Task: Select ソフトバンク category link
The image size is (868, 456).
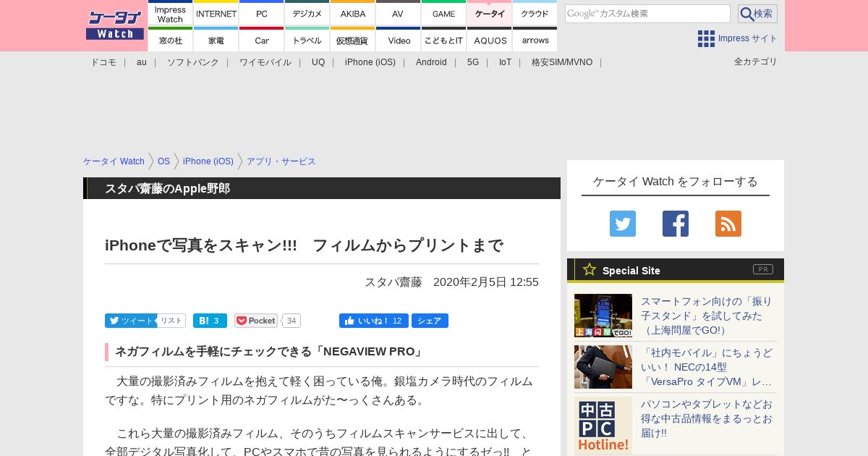Action: pyautogui.click(x=193, y=62)
